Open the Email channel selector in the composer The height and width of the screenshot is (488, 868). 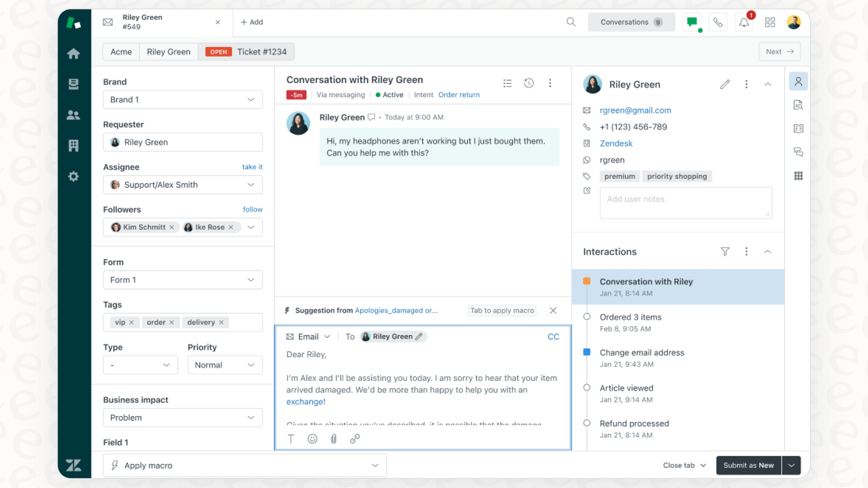pos(307,336)
